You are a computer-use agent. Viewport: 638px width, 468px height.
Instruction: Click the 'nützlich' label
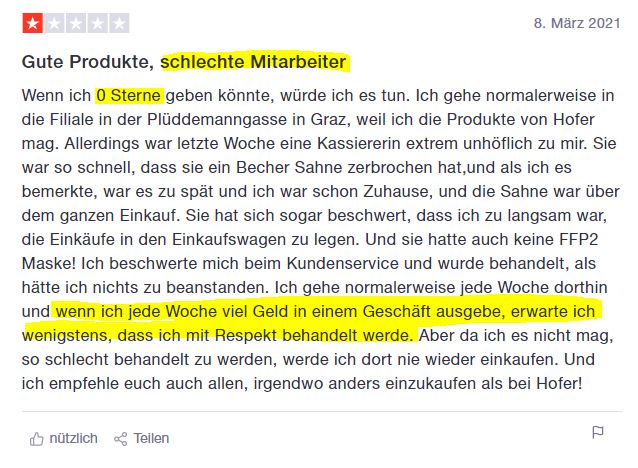(73, 438)
